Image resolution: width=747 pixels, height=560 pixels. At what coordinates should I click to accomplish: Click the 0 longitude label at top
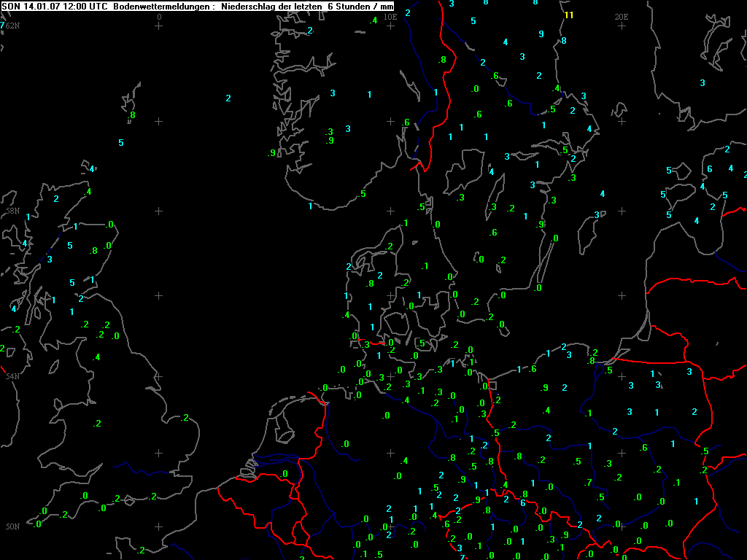160,16
